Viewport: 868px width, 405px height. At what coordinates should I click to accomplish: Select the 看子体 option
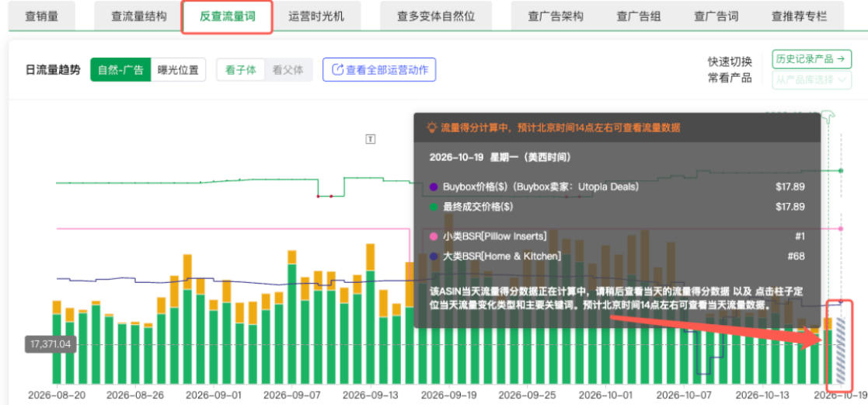(x=241, y=70)
